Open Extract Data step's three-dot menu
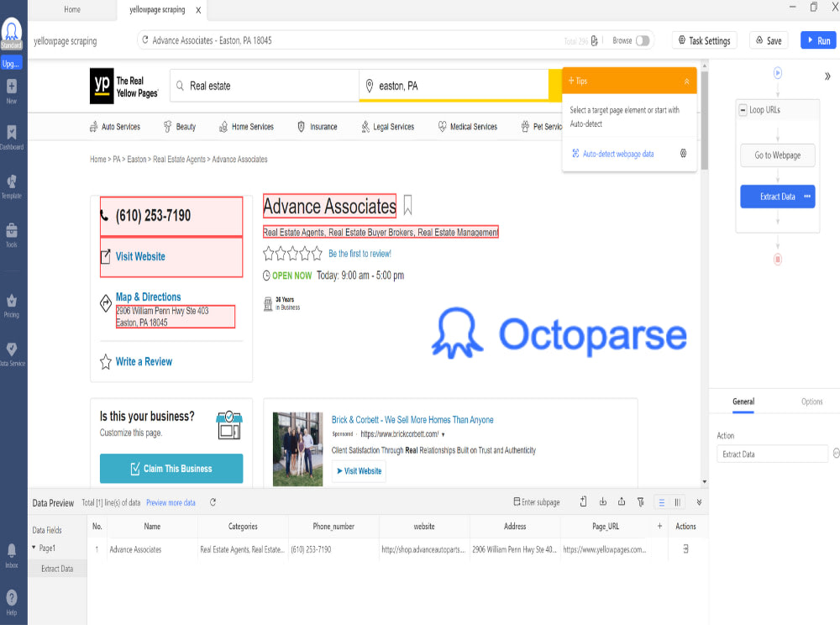 (x=806, y=197)
